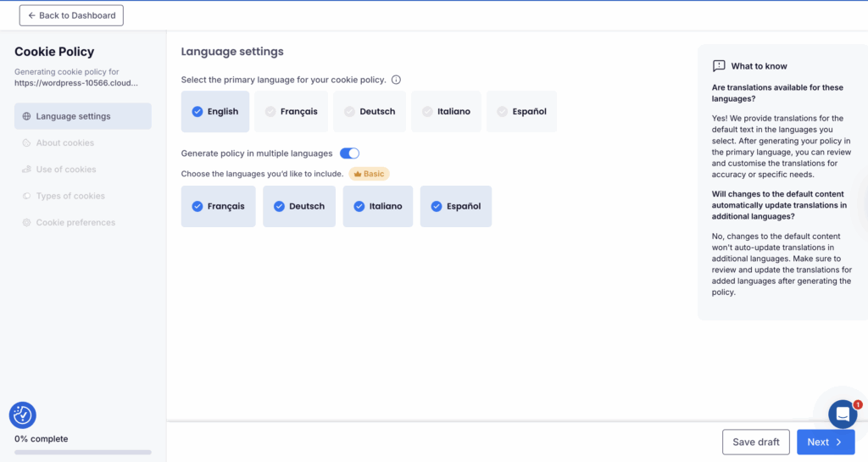Click the Types of cookies sidebar icon
This screenshot has height=462, width=868.
tap(26, 196)
